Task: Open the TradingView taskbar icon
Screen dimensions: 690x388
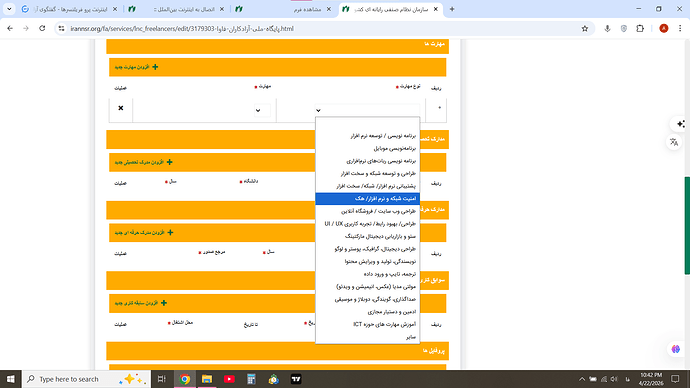Action: click(296, 379)
